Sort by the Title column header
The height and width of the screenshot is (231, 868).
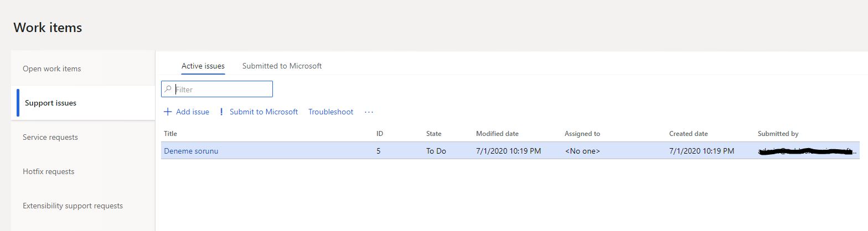point(170,134)
